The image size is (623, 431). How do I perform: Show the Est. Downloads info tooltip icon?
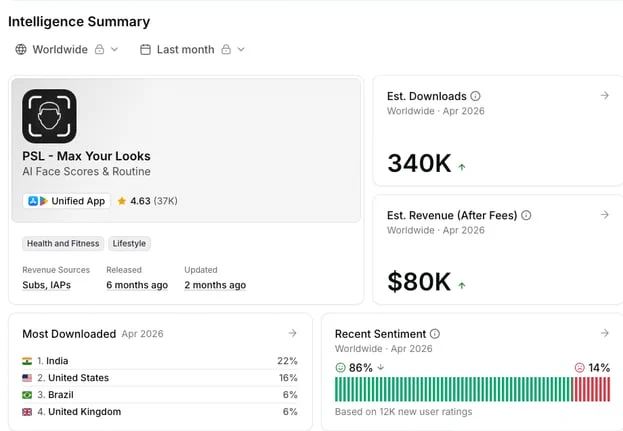click(475, 96)
